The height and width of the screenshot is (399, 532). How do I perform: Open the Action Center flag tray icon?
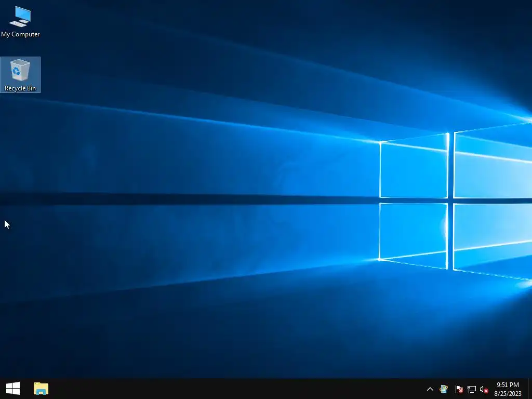click(x=459, y=389)
